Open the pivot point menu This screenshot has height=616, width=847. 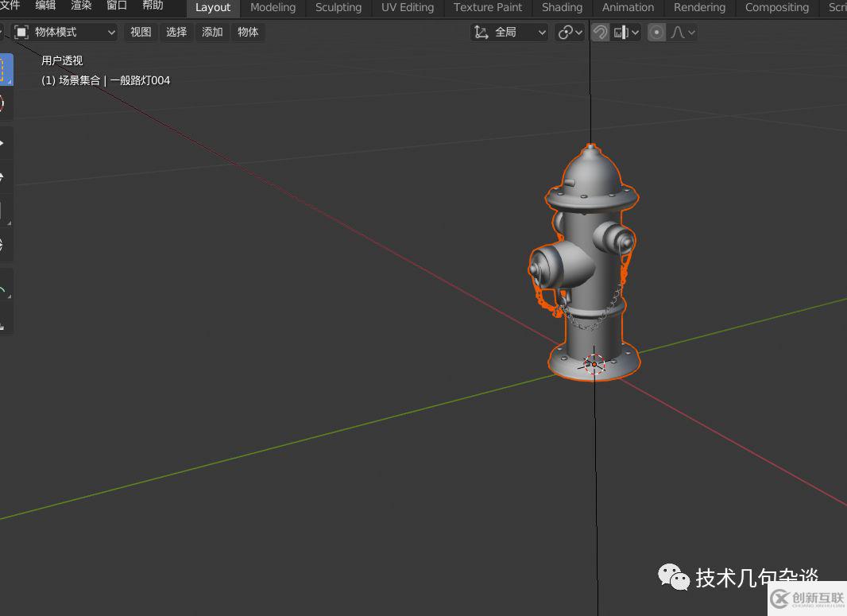570,33
